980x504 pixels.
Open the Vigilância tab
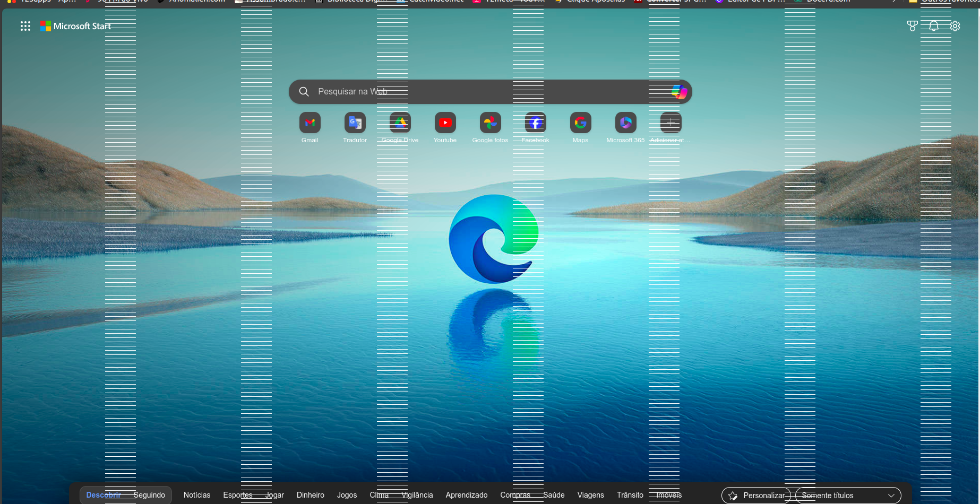coord(417,495)
